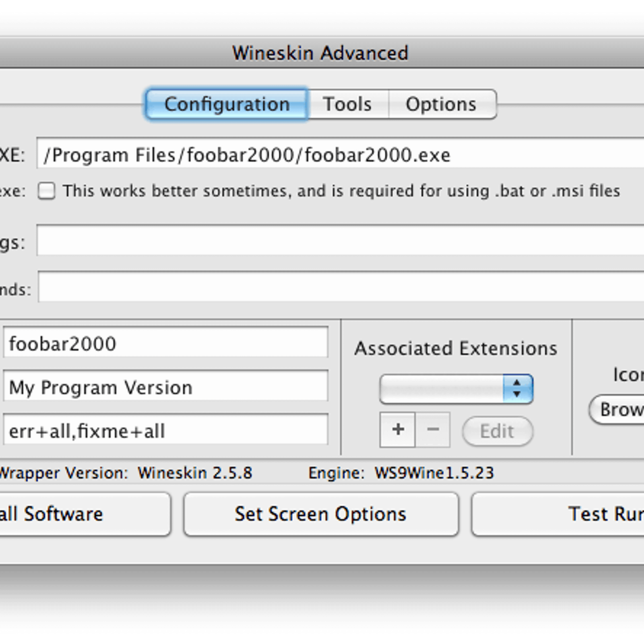Click the Test Run button
Image resolution: width=644 pixels, height=644 pixels.
tap(558, 514)
